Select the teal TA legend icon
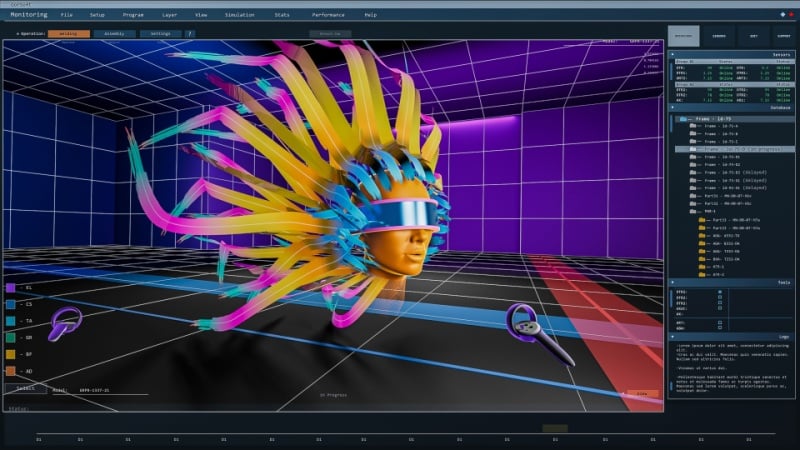The image size is (800, 450). point(11,320)
